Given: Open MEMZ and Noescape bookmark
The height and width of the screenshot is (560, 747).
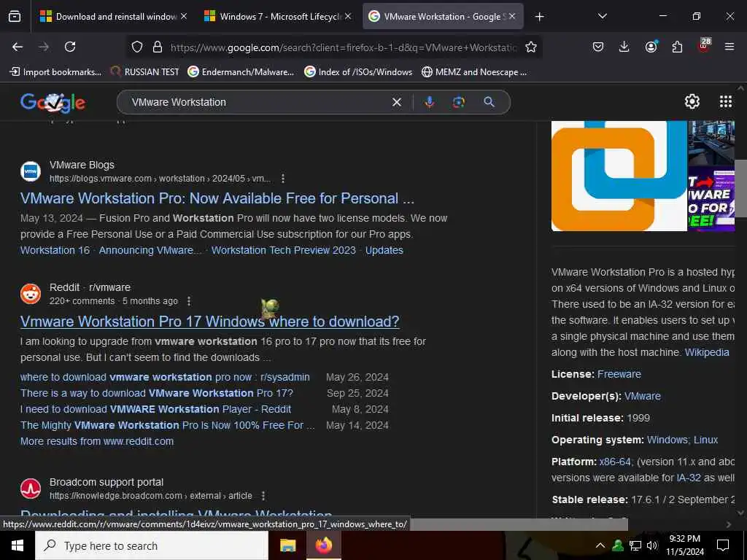Looking at the screenshot, I should [x=474, y=72].
